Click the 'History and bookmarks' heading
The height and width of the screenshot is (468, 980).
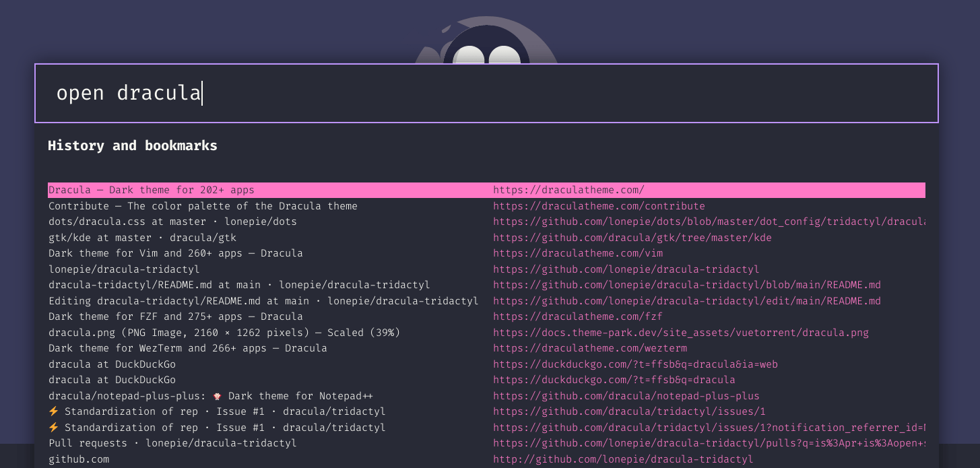pyautogui.click(x=132, y=145)
